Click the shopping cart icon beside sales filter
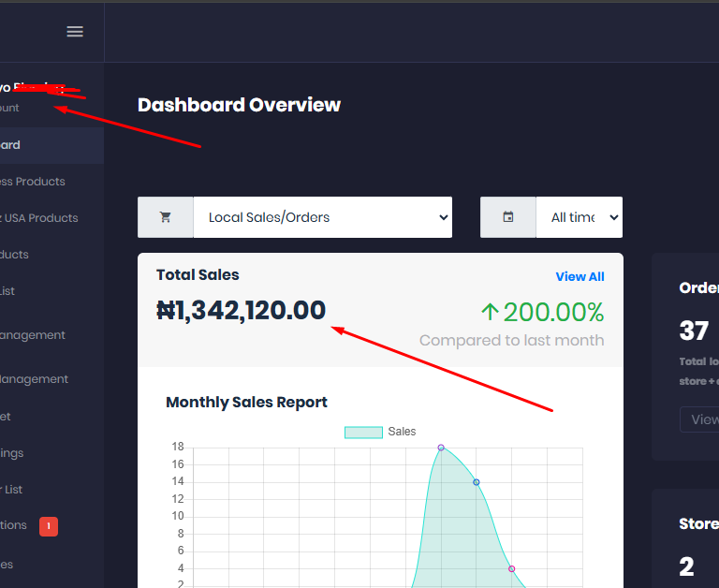Image resolution: width=719 pixels, height=588 pixels. tap(166, 217)
